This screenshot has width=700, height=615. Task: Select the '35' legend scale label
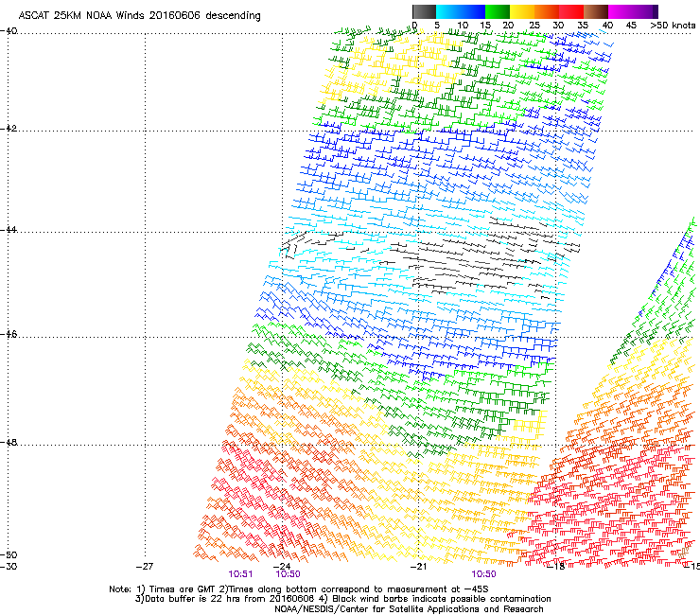(583, 25)
